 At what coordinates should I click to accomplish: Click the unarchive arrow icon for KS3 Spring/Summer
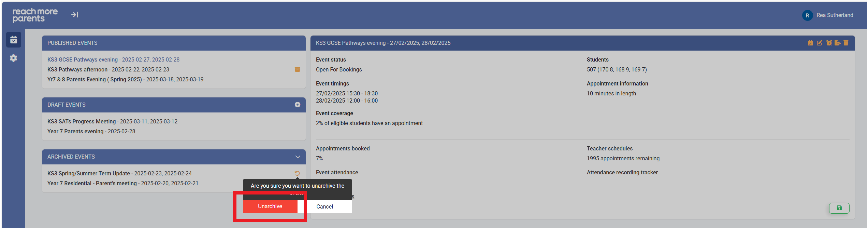pos(297,173)
